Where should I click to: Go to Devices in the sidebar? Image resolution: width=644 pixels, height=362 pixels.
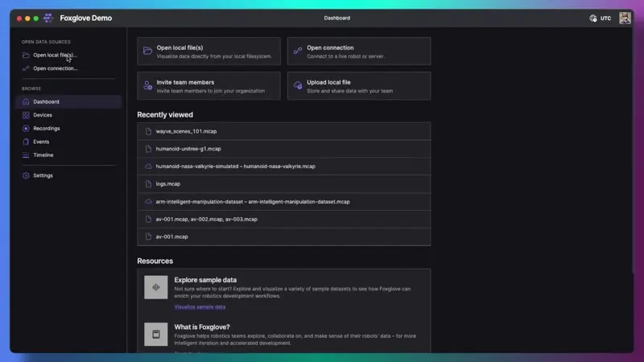[x=43, y=115]
